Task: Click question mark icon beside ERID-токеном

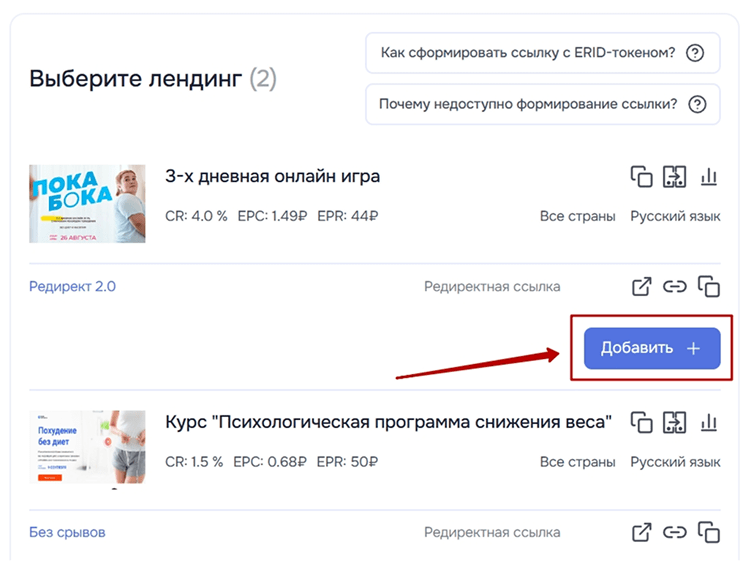Action: click(x=695, y=53)
